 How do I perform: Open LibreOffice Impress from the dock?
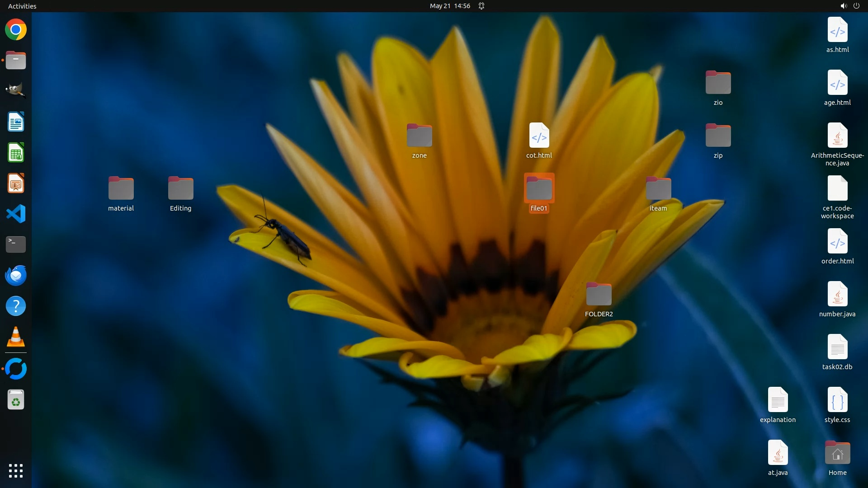click(16, 183)
